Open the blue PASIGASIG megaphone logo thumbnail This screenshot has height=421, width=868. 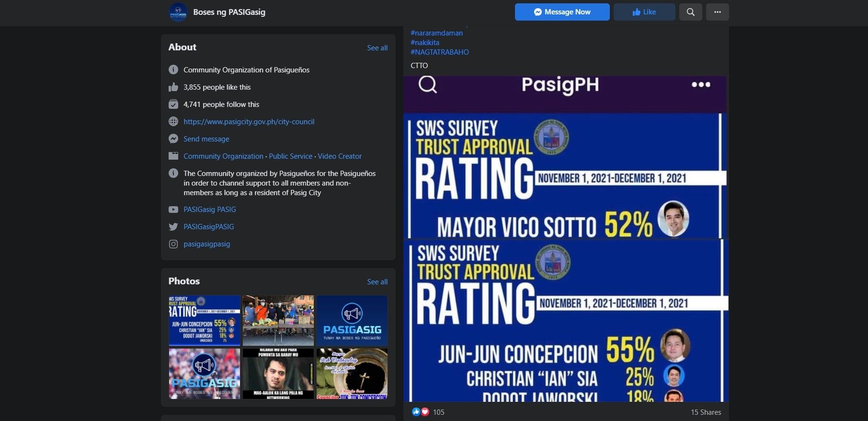[x=352, y=320]
